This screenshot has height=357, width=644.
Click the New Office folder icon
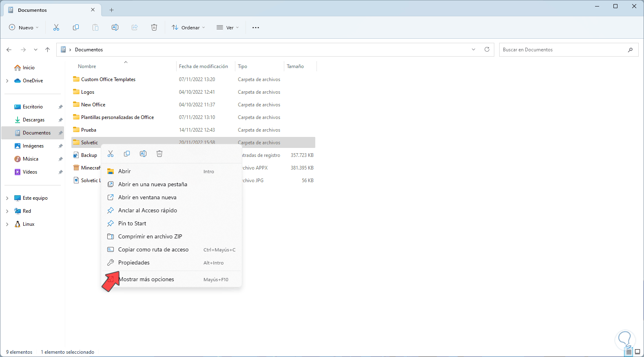click(76, 104)
